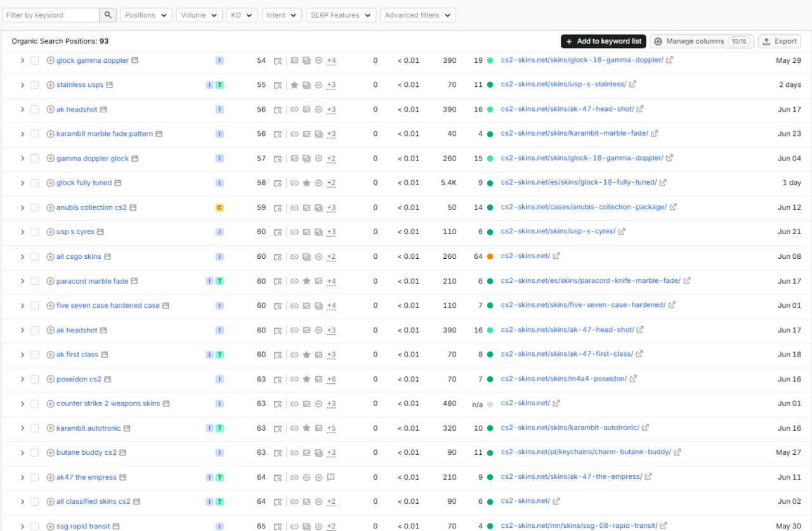The image size is (812, 531).
Task: Tick the all csgo skins row checkbox
Action: [35, 257]
